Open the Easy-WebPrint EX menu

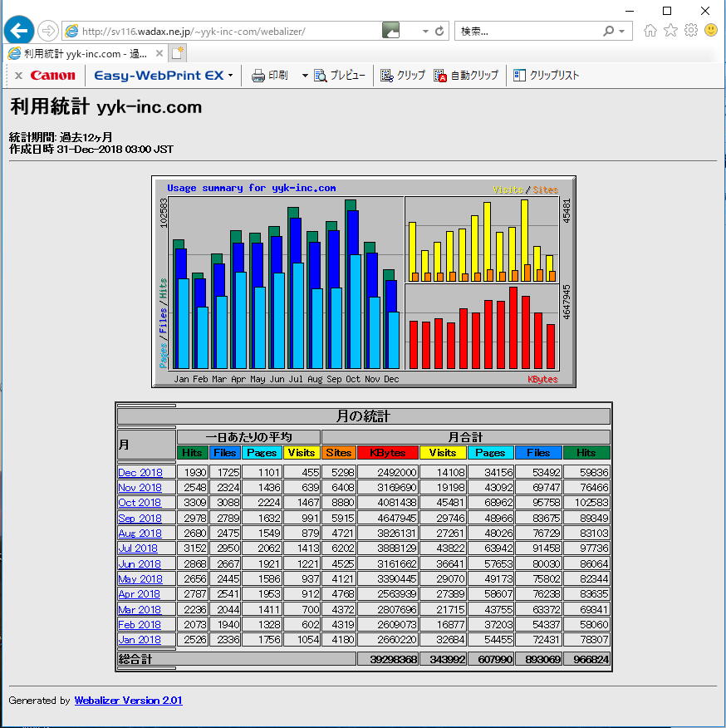(x=163, y=76)
